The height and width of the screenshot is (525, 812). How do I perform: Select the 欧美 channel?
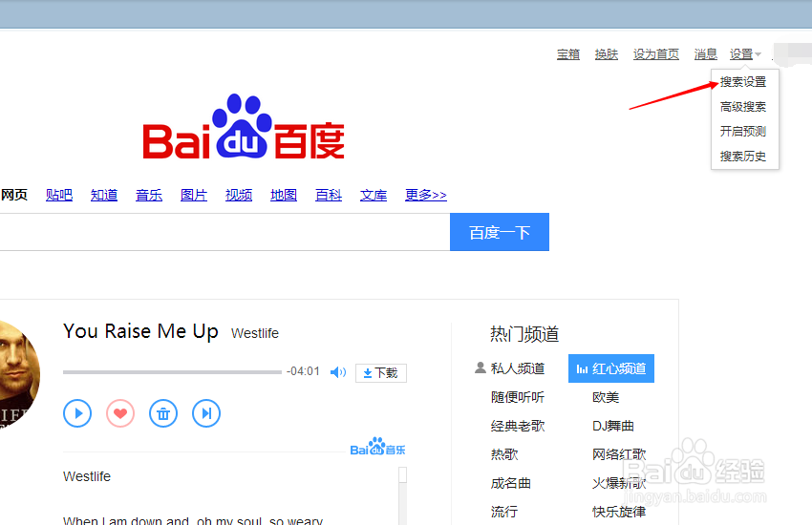[606, 397]
